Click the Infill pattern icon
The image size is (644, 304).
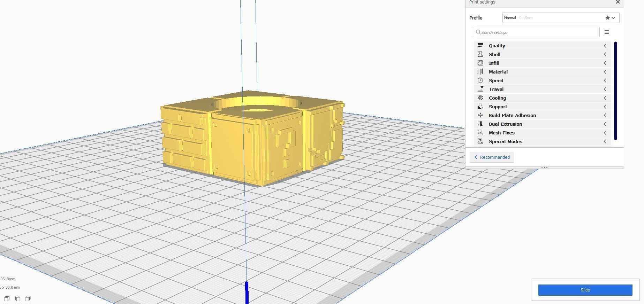[480, 63]
